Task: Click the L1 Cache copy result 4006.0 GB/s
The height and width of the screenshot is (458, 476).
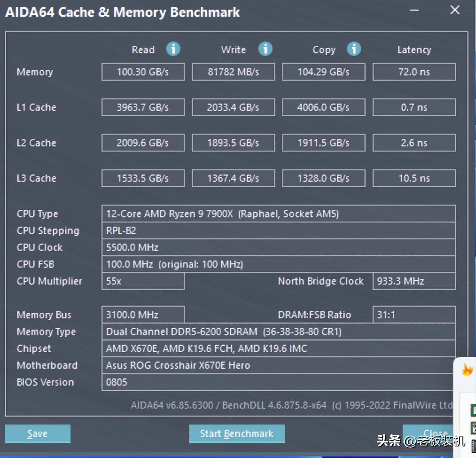Action: click(323, 107)
